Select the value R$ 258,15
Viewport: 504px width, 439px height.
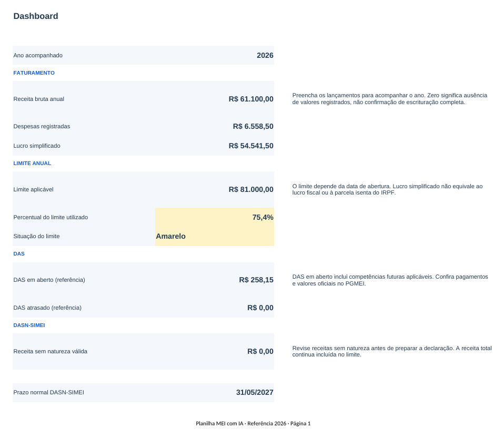point(256,280)
